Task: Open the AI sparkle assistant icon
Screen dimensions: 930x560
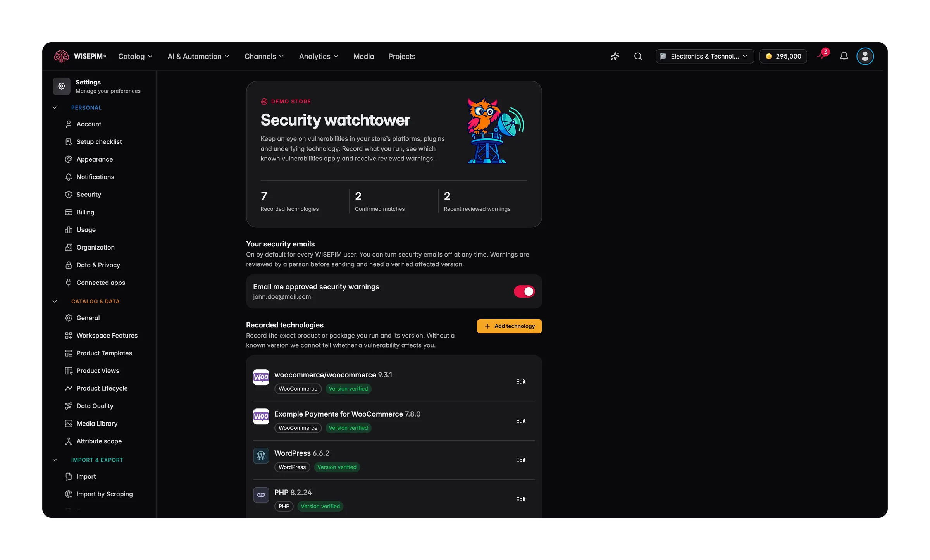Action: (615, 57)
